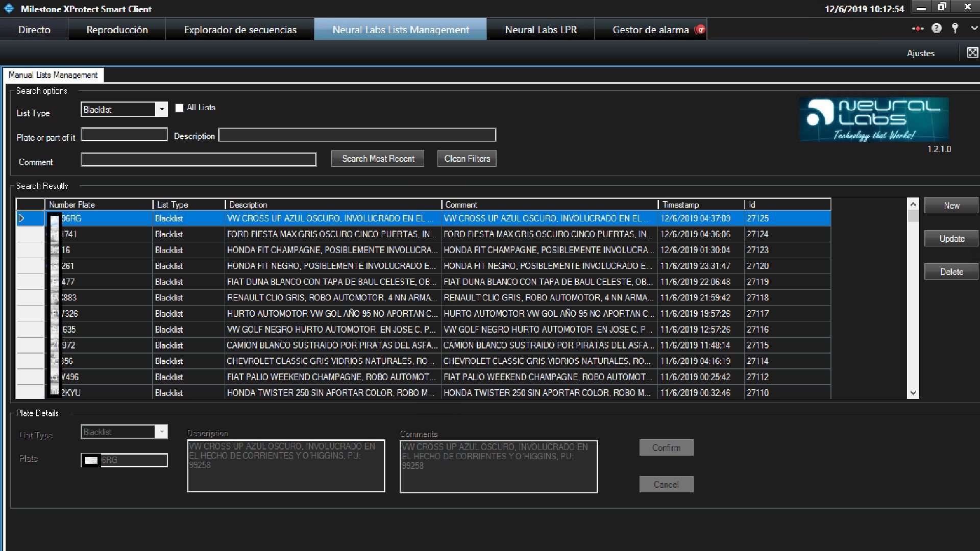Click the key login information icon

955,29
